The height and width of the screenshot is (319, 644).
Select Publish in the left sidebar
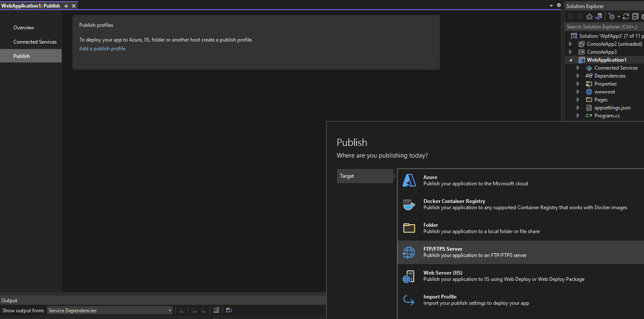pyautogui.click(x=31, y=56)
